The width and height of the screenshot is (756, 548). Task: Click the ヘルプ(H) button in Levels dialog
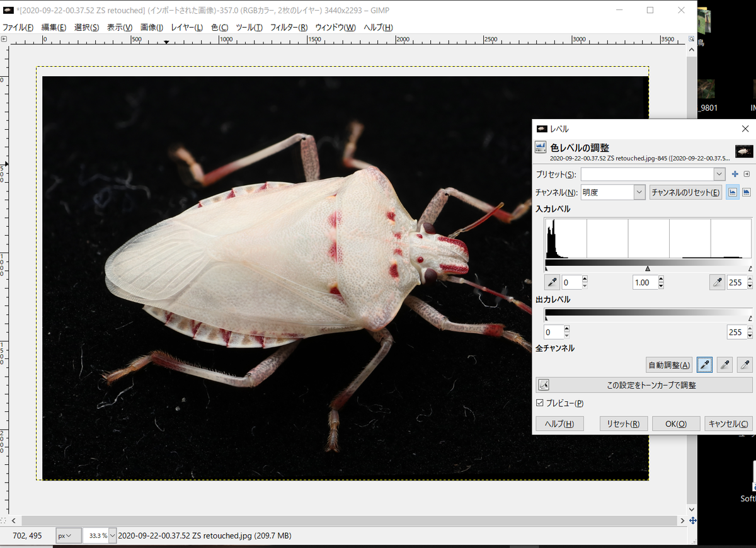[559, 424]
